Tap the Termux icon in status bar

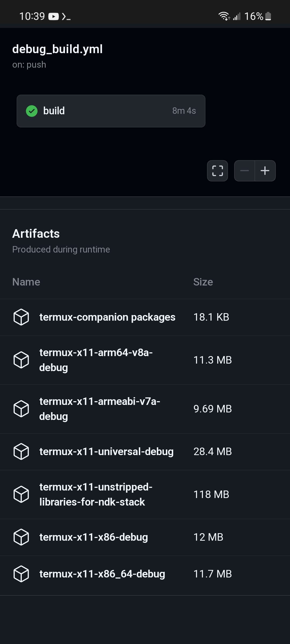pyautogui.click(x=66, y=16)
